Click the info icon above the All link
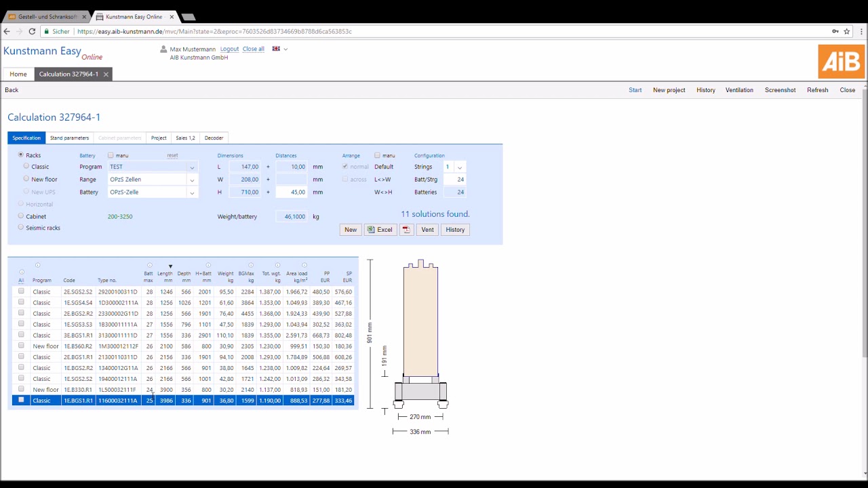 click(x=22, y=272)
